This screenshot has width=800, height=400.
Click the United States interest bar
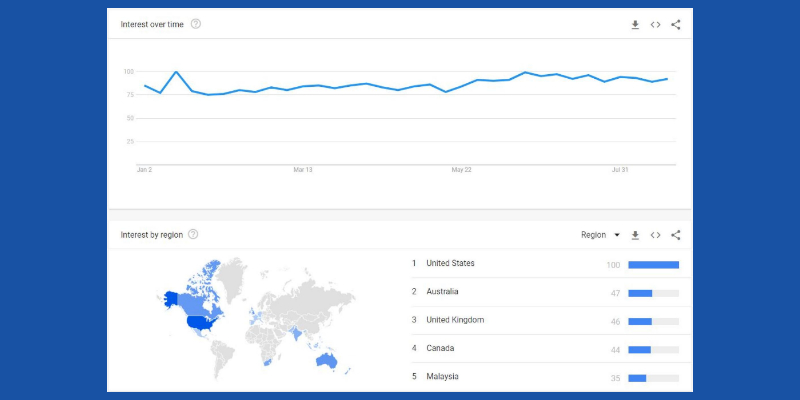tap(653, 264)
